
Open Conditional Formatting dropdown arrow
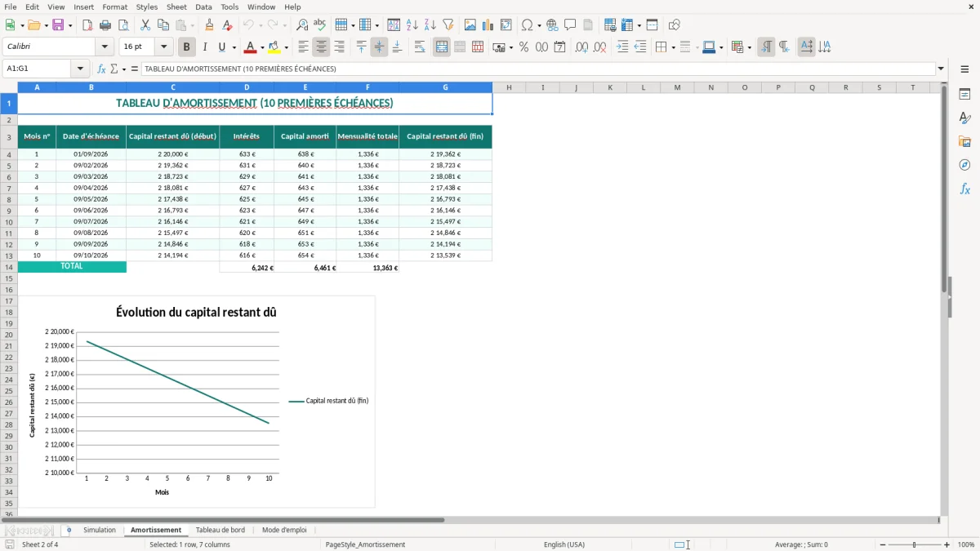pyautogui.click(x=750, y=47)
